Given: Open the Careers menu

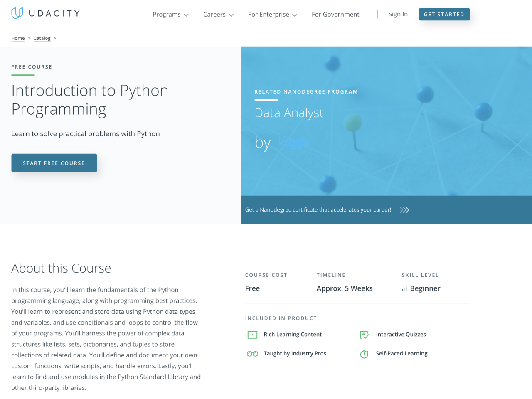Looking at the screenshot, I should click(214, 15).
